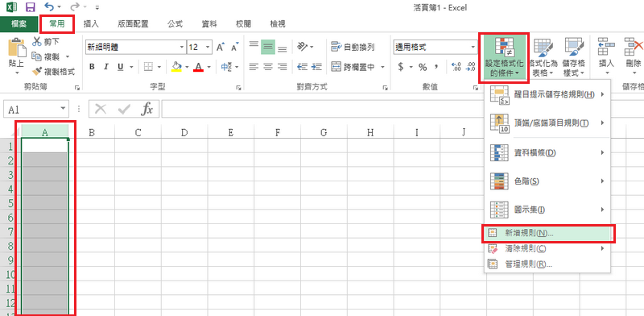Toggle Italic formatting
The width and height of the screenshot is (644, 316).
click(x=106, y=67)
